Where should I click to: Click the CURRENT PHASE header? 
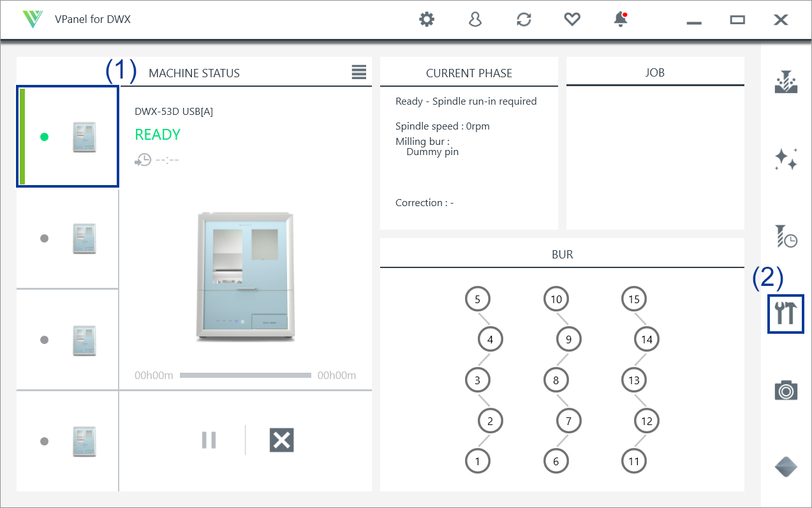[x=469, y=73]
